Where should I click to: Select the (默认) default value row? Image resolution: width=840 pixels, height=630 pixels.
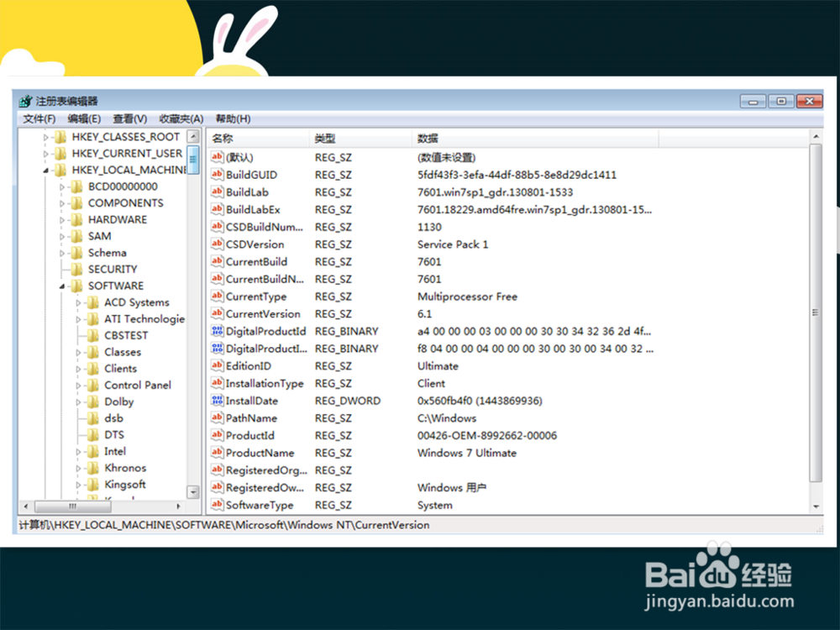pyautogui.click(x=433, y=157)
